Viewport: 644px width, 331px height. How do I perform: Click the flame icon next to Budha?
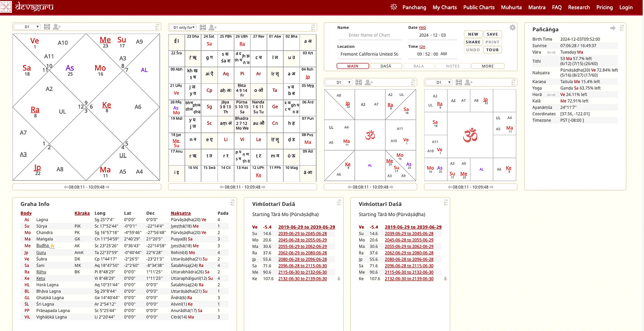click(52, 246)
